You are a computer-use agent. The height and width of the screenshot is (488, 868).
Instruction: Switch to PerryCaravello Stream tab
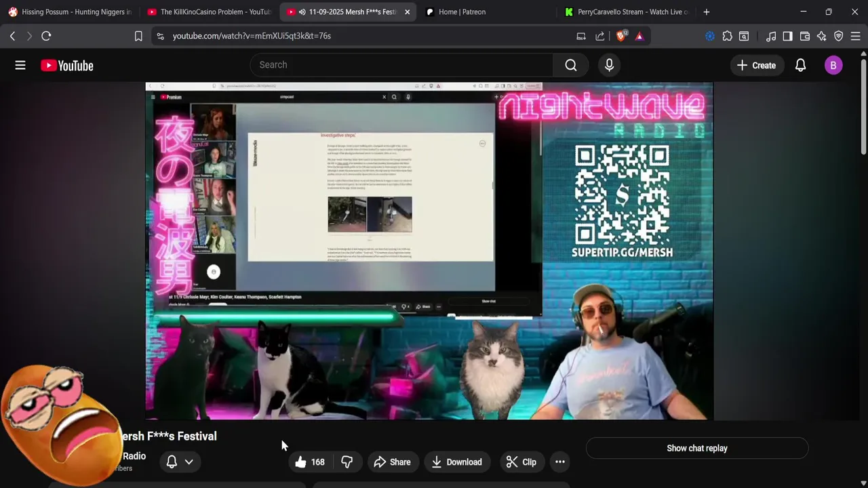(626, 12)
